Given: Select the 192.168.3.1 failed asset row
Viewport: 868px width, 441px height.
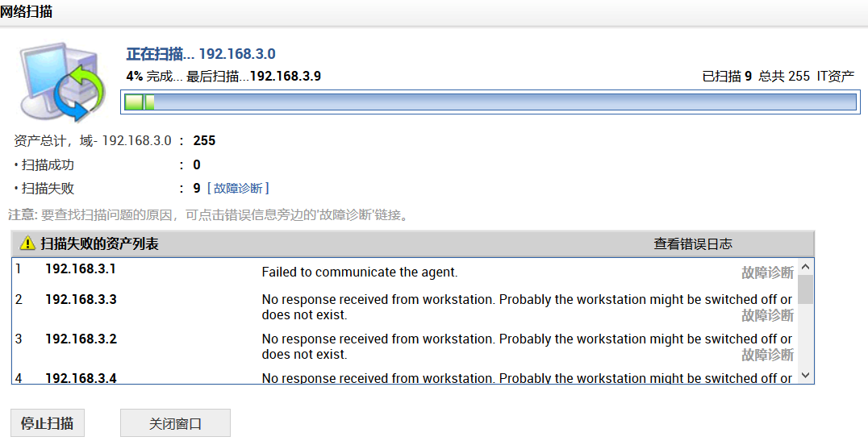Looking at the screenshot, I should (x=81, y=269).
